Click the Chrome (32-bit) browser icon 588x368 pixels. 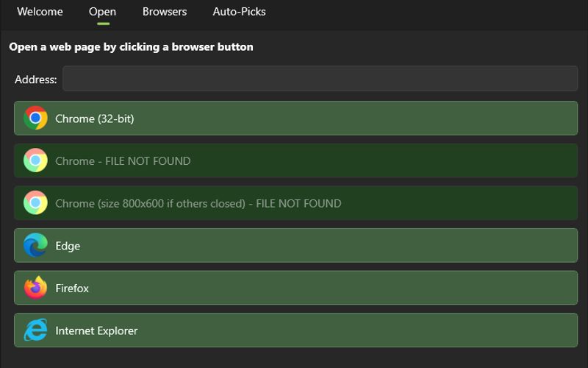(35, 118)
